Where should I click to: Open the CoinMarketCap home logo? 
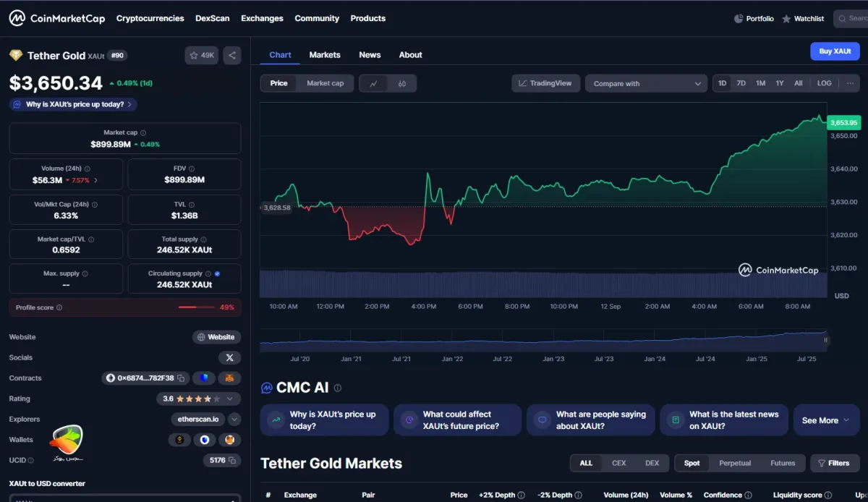coord(56,18)
